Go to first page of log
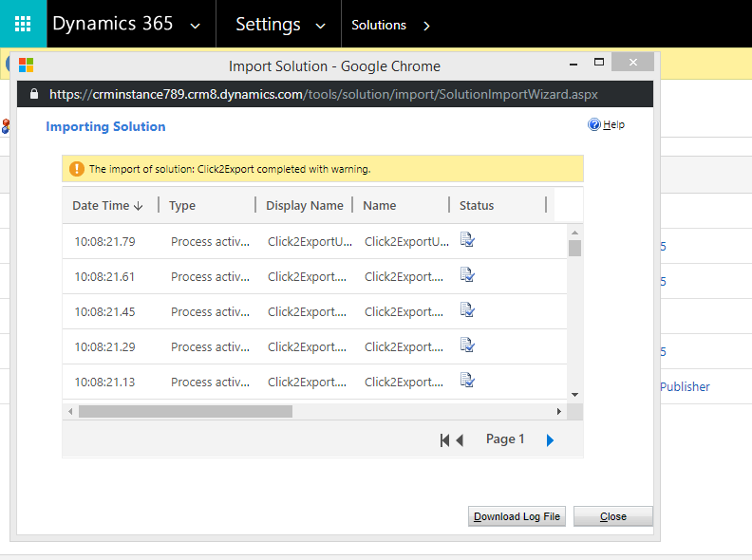Screen dimensions: 752x560 [x=444, y=440]
